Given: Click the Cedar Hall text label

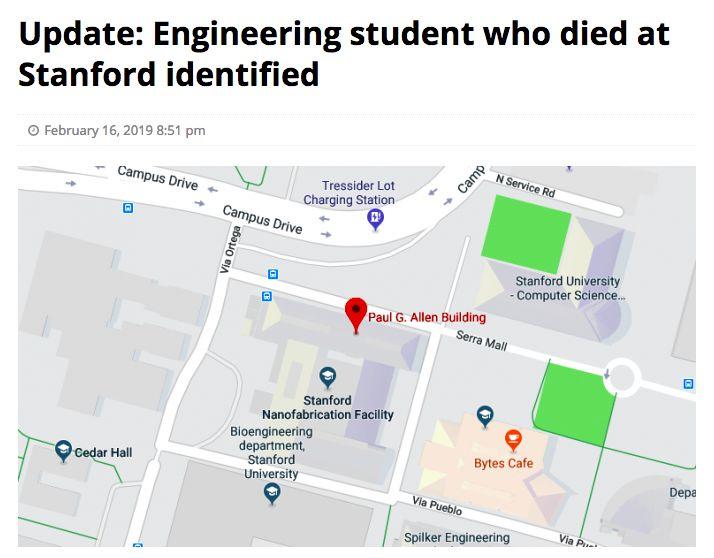Looking at the screenshot, I should click(103, 453).
